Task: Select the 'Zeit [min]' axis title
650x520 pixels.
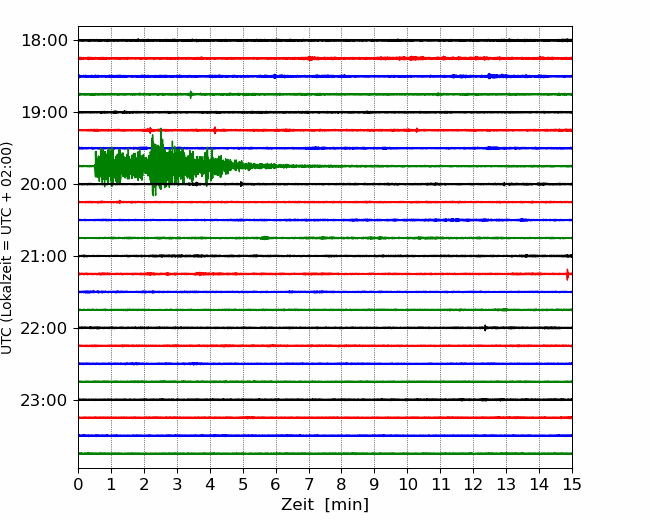Action: point(325,505)
